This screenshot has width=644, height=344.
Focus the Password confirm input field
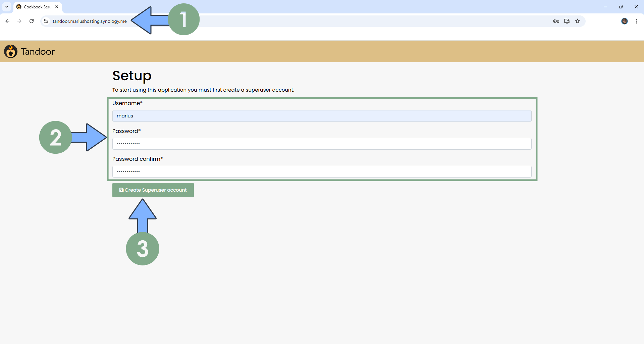(322, 171)
